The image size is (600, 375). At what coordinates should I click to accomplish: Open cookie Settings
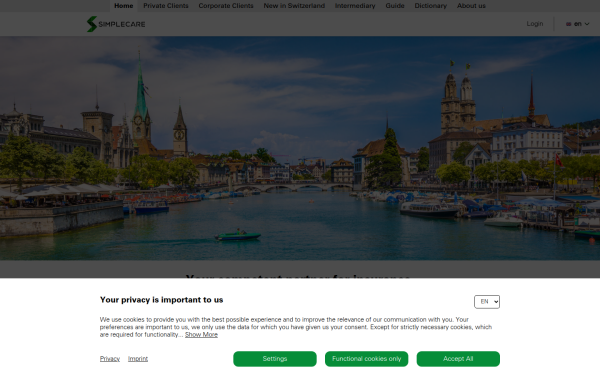pyautogui.click(x=275, y=359)
